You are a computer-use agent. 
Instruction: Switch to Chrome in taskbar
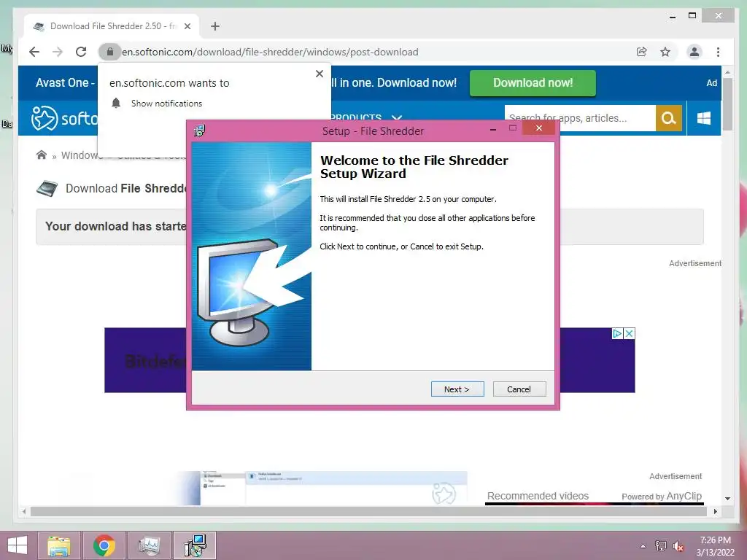point(104,545)
